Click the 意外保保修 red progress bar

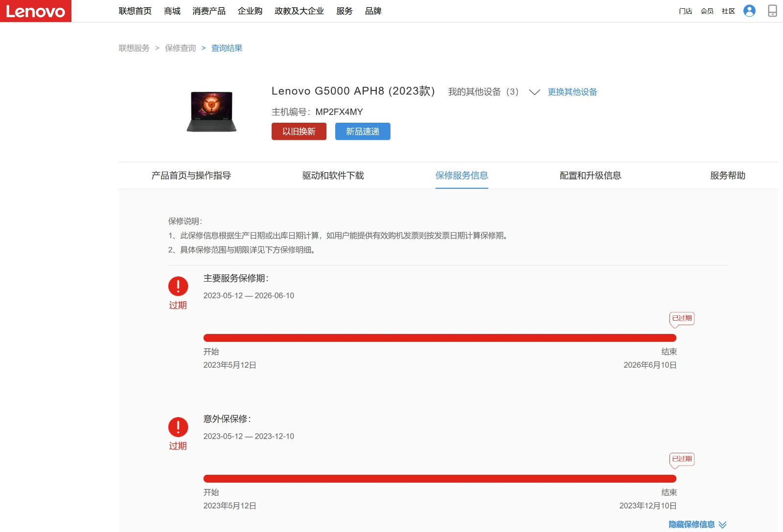pyautogui.click(x=440, y=479)
